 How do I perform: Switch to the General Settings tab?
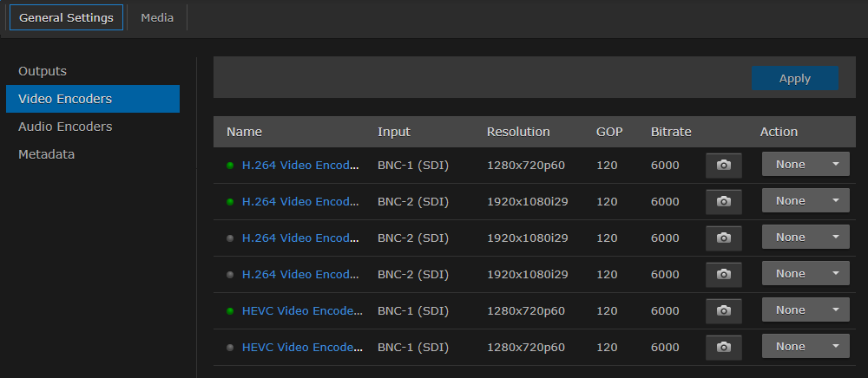point(66,17)
